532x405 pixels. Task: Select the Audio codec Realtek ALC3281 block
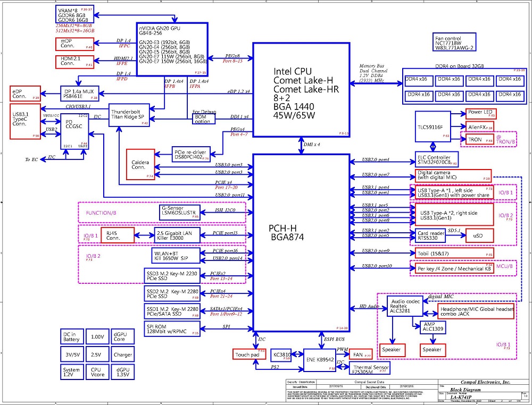coord(405,306)
